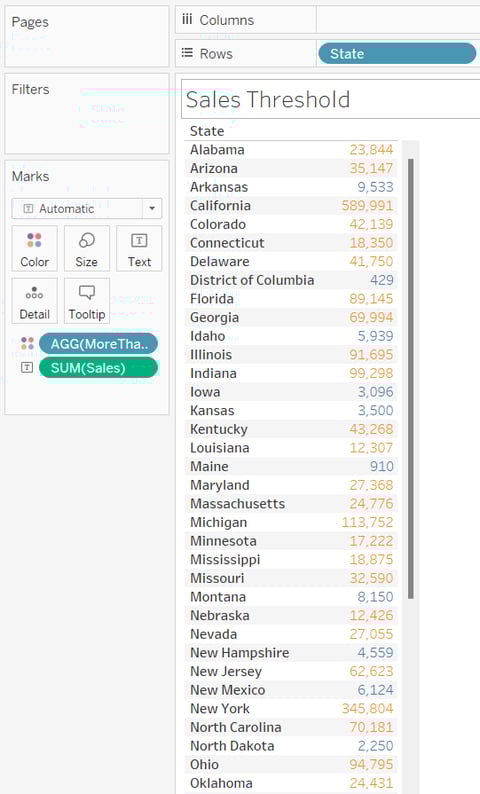Select the State pill on Rows
The image size is (480, 794).
tap(397, 54)
